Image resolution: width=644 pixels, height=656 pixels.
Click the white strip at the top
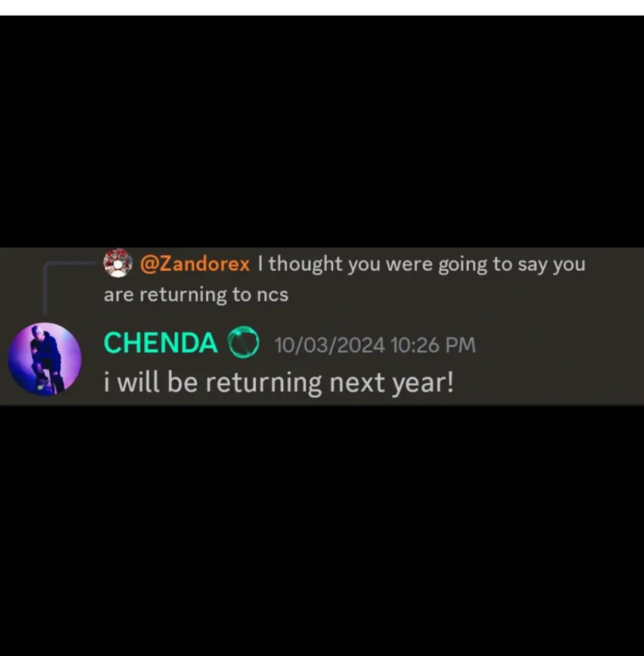[322, 8]
